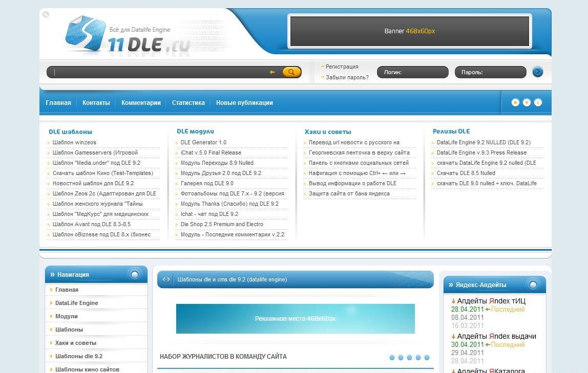Open НАБОР ЖУРНАЛИСТОВ В КОМАНДУ САЙТА headline
This screenshot has width=588, height=373.
click(x=223, y=357)
